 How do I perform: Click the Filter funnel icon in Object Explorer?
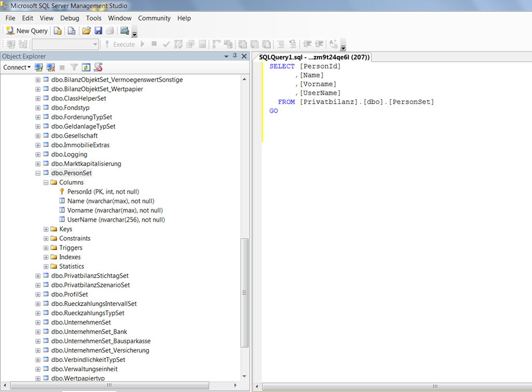74,67
